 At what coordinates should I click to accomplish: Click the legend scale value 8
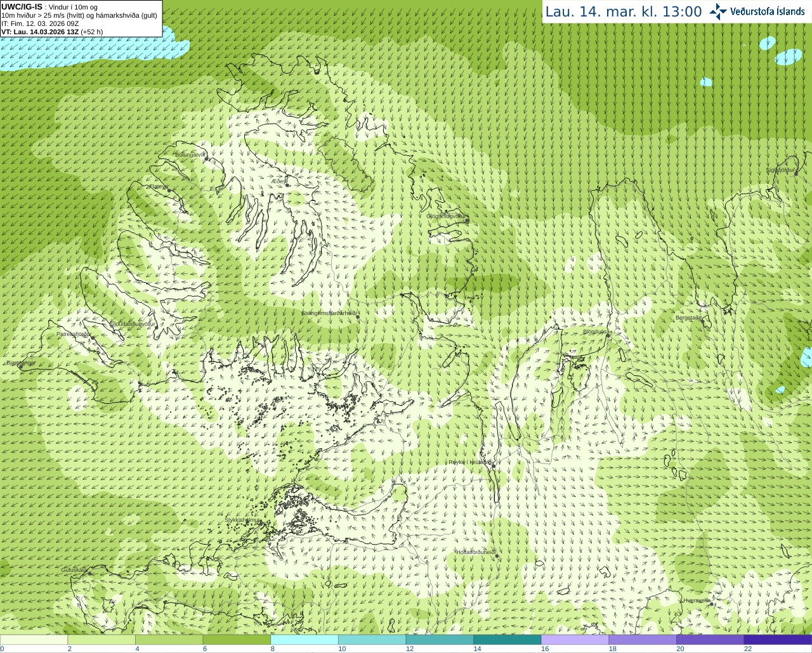point(272,649)
